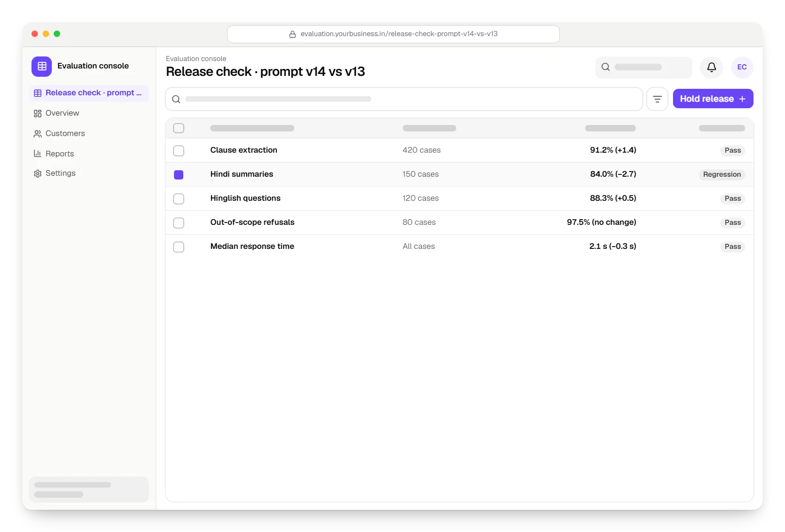Open Settings in the sidebar
This screenshot has height=532, width=785.
[88, 173]
